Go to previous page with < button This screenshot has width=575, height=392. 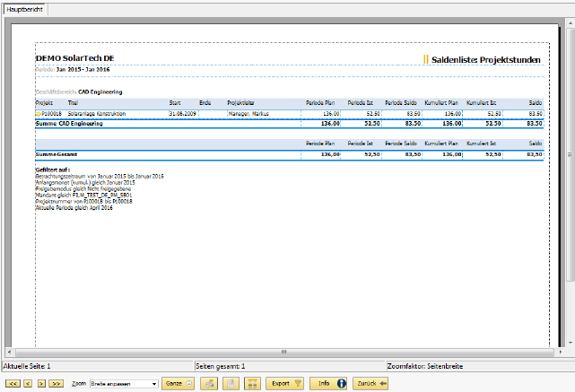point(28,383)
